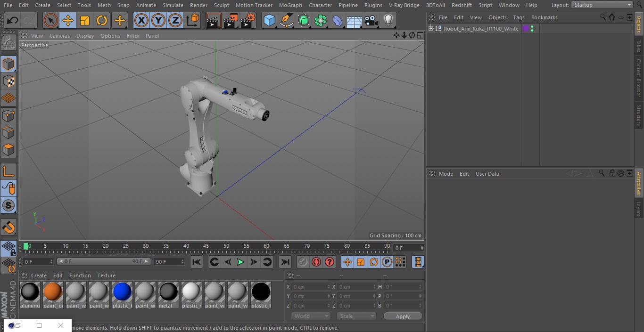Viewport: 644px width, 332px height.
Task: Open the Attributes Mode menu
Action: pos(446,174)
